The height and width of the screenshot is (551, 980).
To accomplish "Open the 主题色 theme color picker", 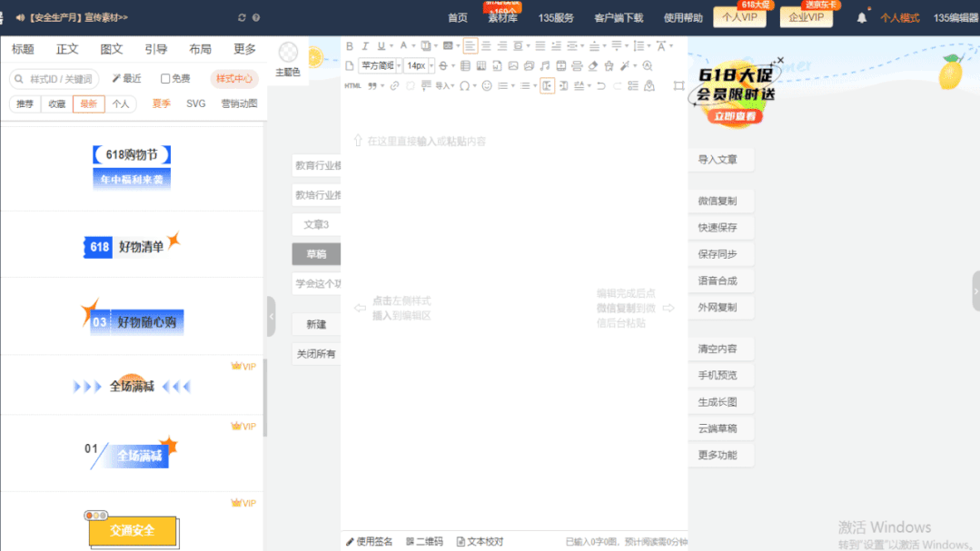I will (x=288, y=59).
